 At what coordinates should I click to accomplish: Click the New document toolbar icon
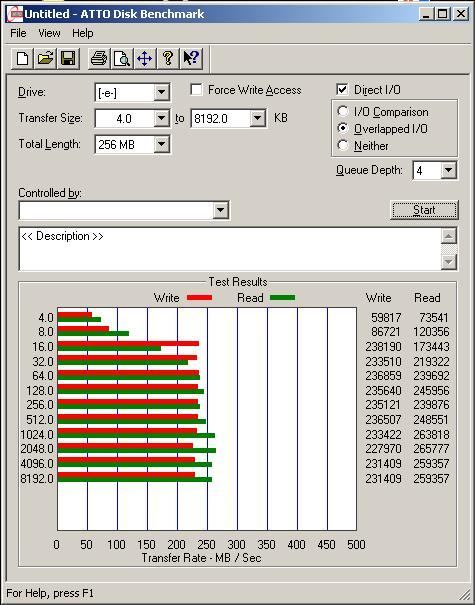click(x=22, y=59)
